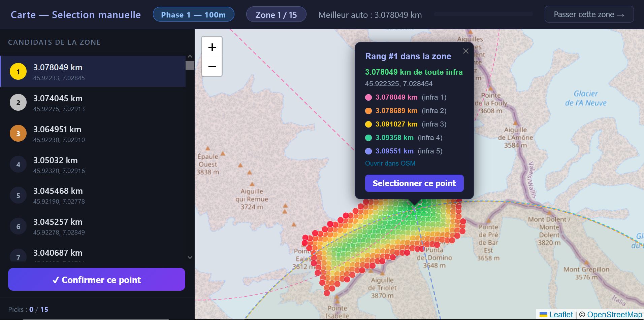Zoom out on the map

(x=212, y=66)
